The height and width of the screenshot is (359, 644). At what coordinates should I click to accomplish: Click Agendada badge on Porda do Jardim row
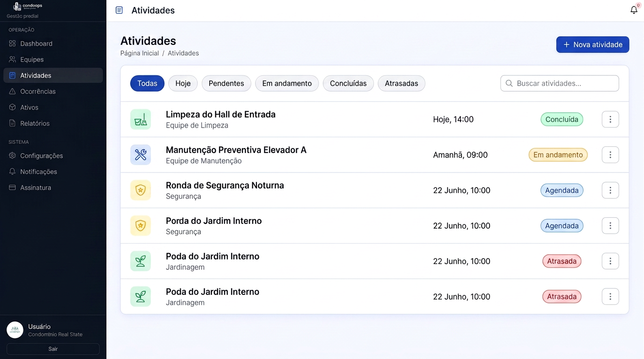(x=562, y=226)
